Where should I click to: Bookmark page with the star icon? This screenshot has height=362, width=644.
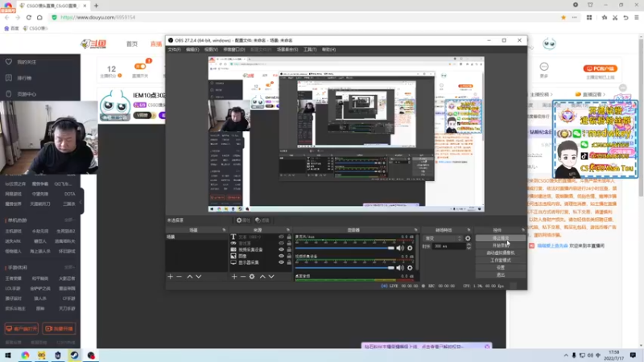[x=563, y=17]
